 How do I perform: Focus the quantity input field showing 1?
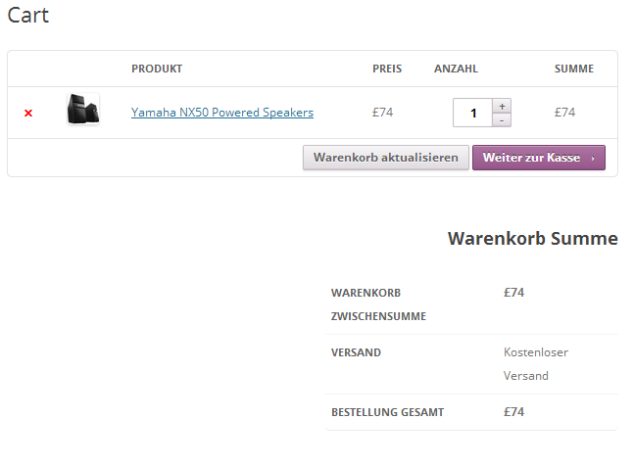473,113
